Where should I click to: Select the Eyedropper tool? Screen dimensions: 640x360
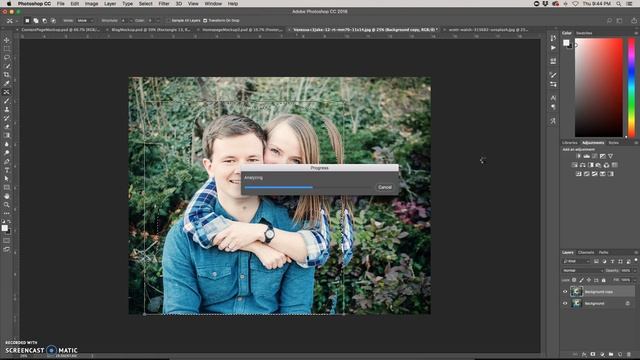[7, 83]
